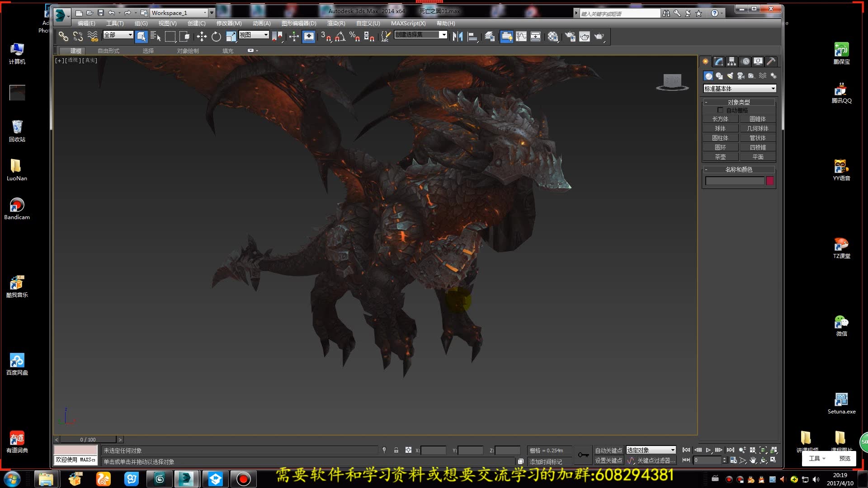Open the 标准基本体 category dropdown
This screenshot has width=868, height=488.
(740, 89)
